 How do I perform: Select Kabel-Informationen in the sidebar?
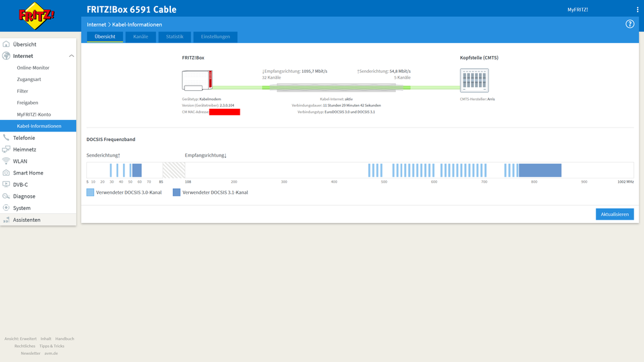click(38, 126)
